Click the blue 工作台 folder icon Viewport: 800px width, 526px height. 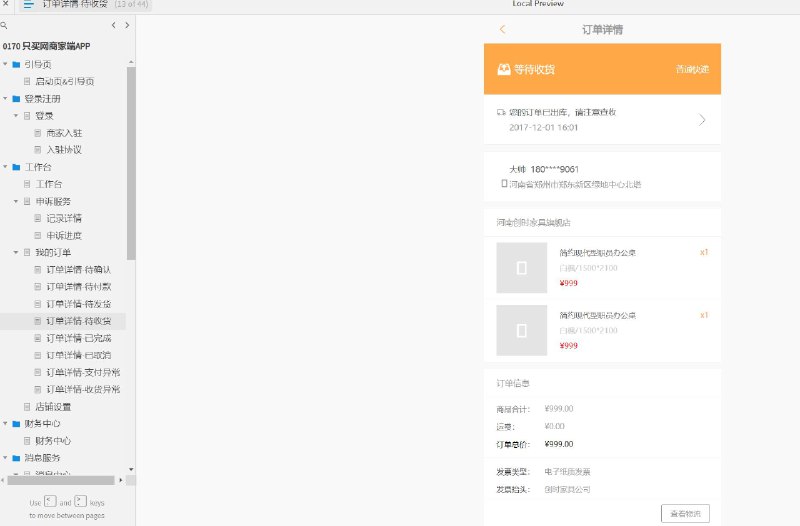coord(16,167)
